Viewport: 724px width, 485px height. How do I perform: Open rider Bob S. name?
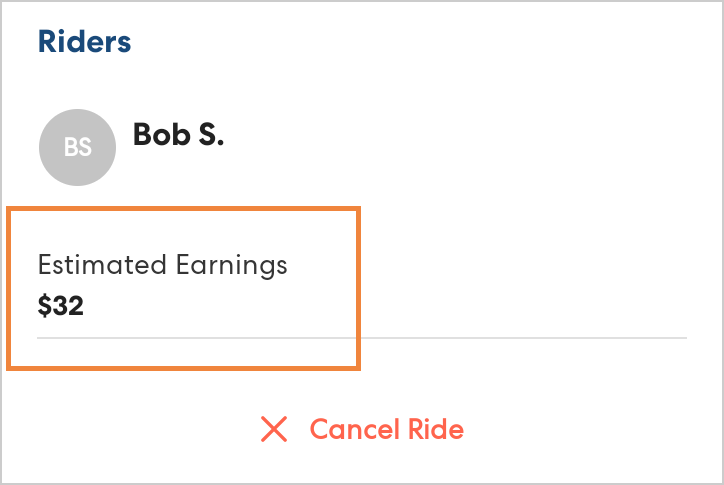click(x=178, y=135)
